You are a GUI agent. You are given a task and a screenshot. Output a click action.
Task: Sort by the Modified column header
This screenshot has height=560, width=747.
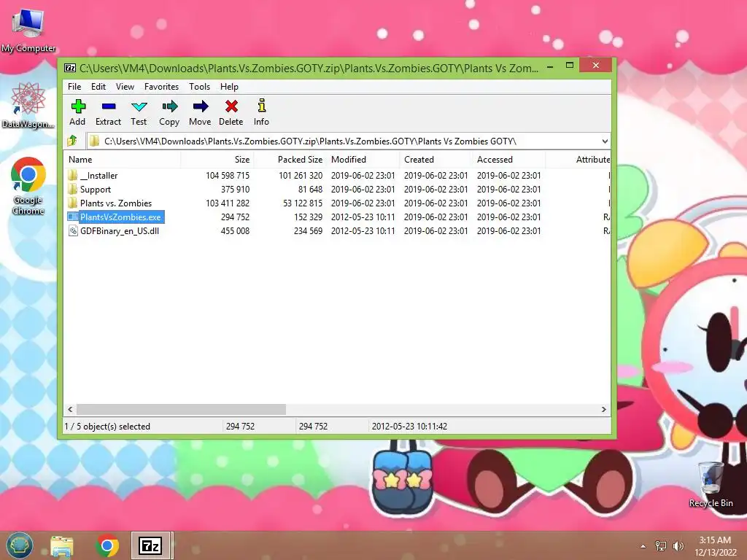coord(363,160)
